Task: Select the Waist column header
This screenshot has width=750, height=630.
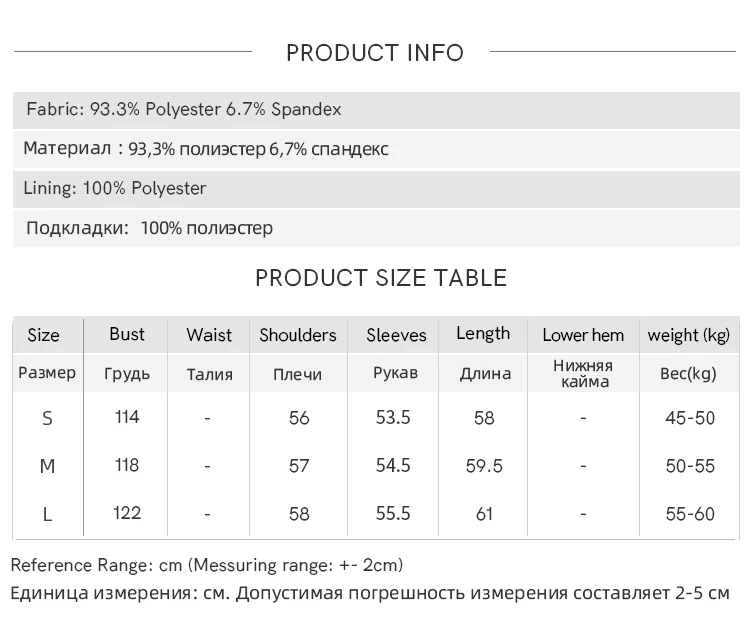Action: 209,335
